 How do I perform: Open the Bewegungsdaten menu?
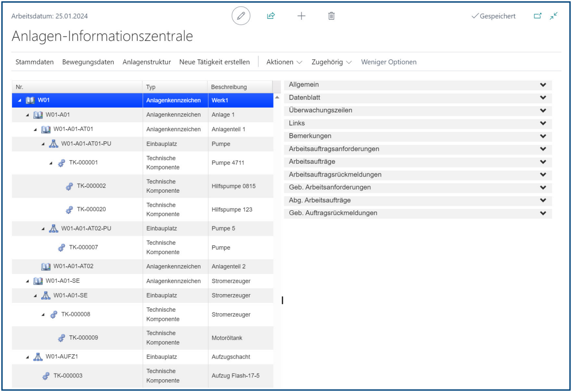tap(88, 62)
